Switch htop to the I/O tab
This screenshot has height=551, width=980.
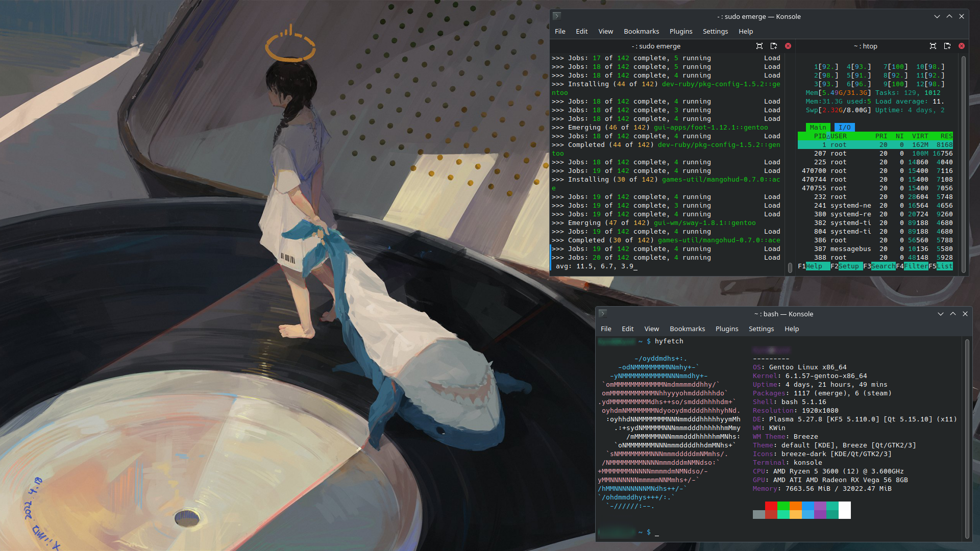pyautogui.click(x=844, y=128)
